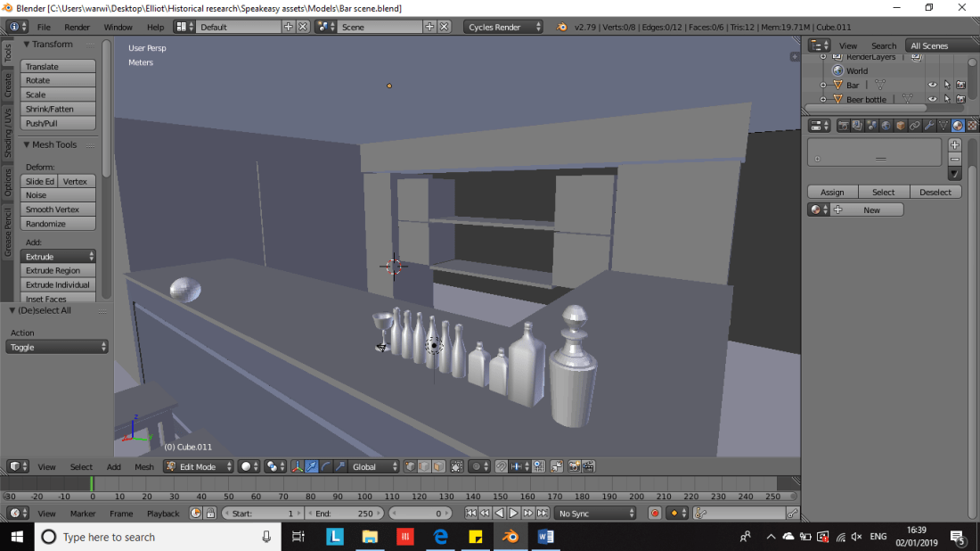
Task: Open the Mesh menu in the viewport header
Action: [143, 466]
